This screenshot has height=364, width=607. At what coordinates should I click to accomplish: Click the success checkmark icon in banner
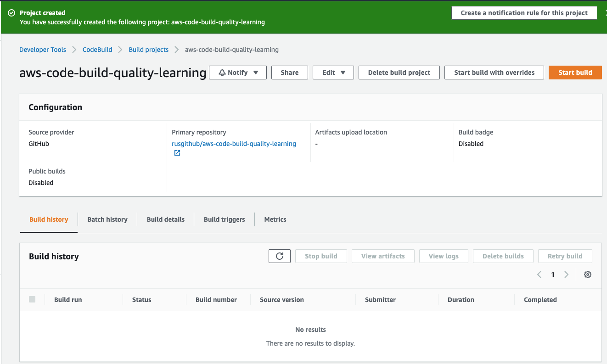coord(11,13)
